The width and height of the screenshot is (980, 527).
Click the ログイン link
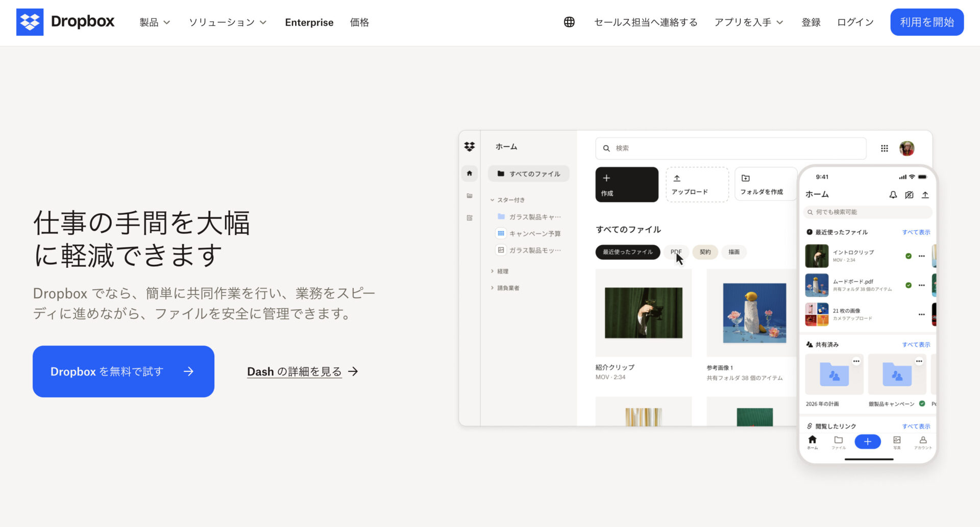point(855,22)
